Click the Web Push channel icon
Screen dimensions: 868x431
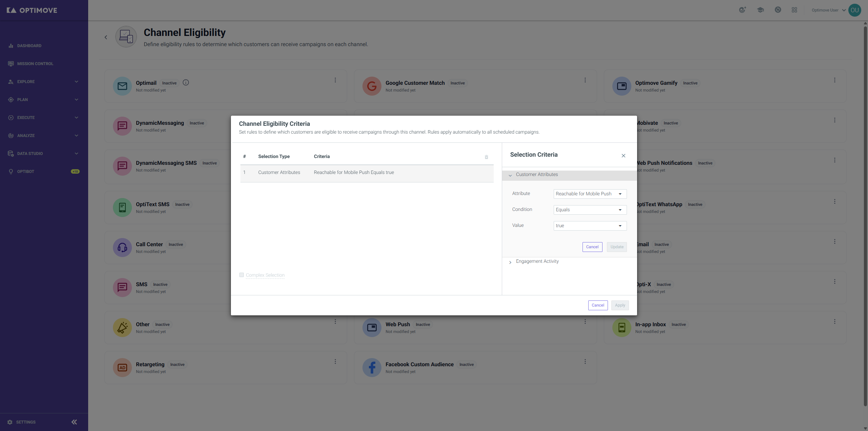(372, 328)
